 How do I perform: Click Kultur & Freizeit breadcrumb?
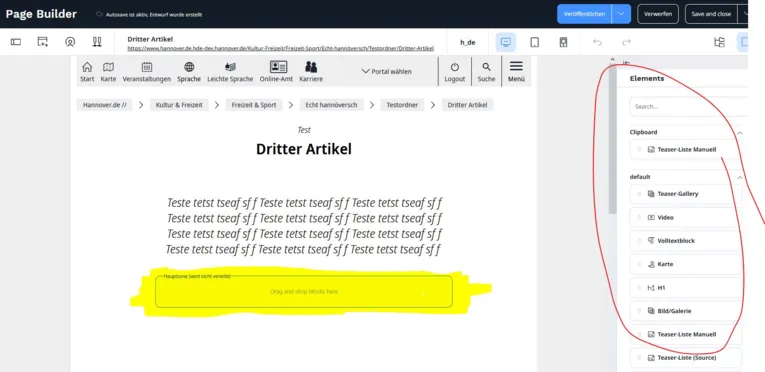(179, 105)
